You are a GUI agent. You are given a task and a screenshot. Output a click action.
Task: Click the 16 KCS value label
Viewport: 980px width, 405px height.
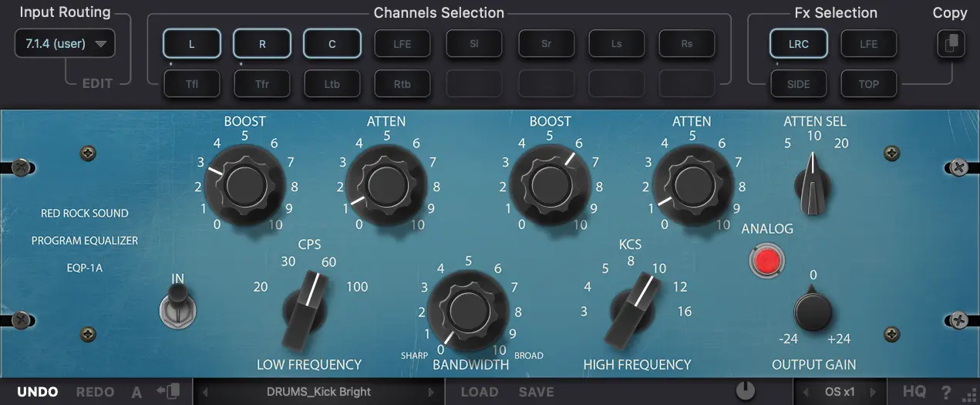[684, 312]
